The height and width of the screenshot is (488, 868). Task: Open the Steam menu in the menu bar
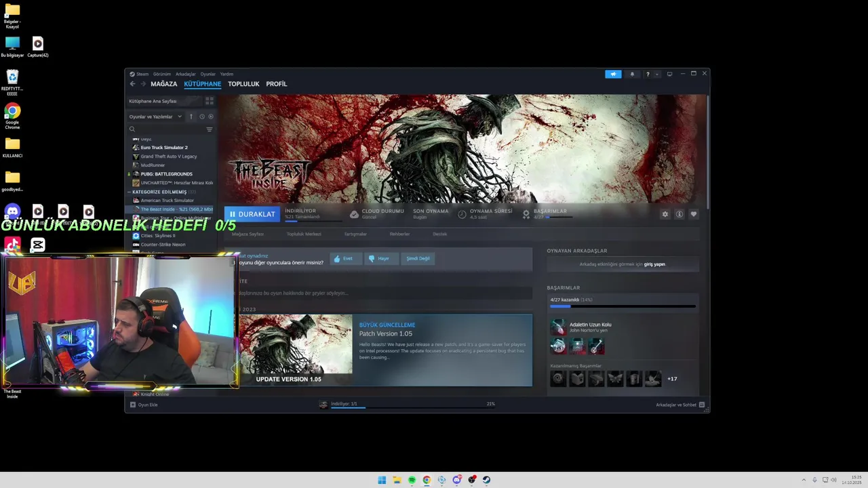[x=142, y=74]
